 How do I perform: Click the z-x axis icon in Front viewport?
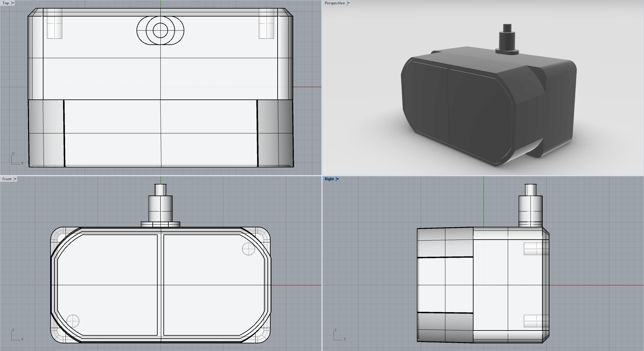click(x=17, y=335)
